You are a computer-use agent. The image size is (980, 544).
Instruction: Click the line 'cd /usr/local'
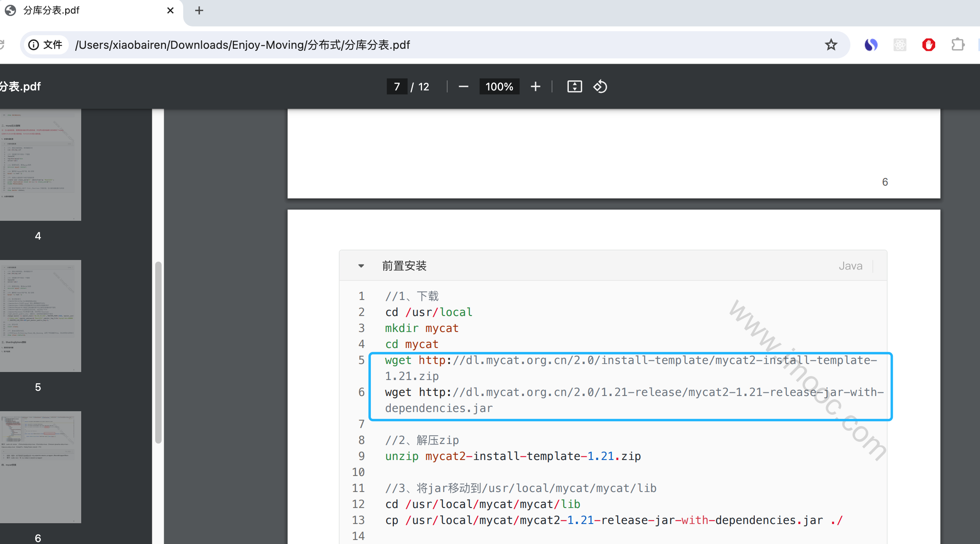click(x=428, y=312)
